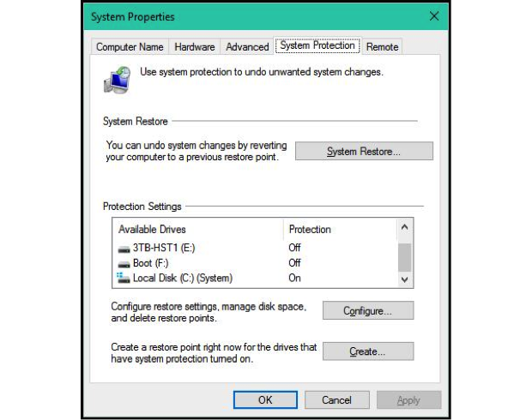Click the drives list scroll down arrow
Viewport: 532px width, 420px height.
click(404, 279)
